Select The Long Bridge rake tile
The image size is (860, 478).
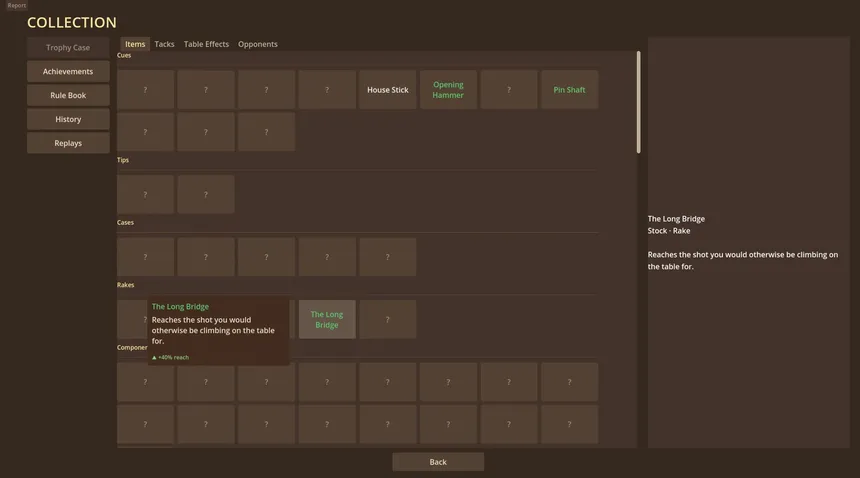tap(327, 319)
